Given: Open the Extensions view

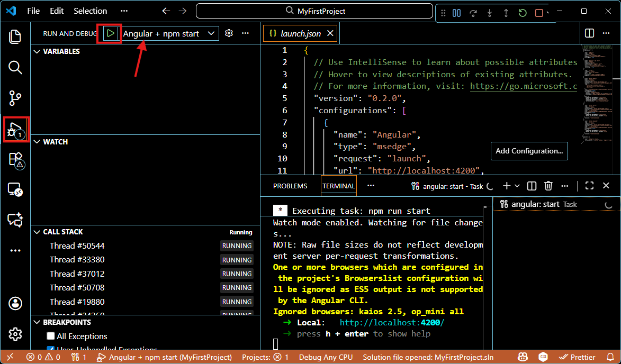Looking at the screenshot, I should pyautogui.click(x=15, y=160).
